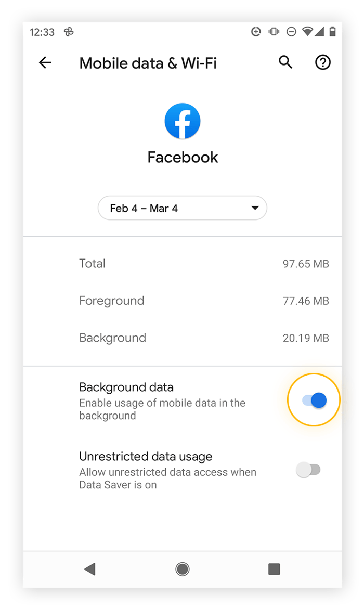Enable the Unrestricted data usage toggle
The height and width of the screenshot is (608, 364).
tap(308, 470)
